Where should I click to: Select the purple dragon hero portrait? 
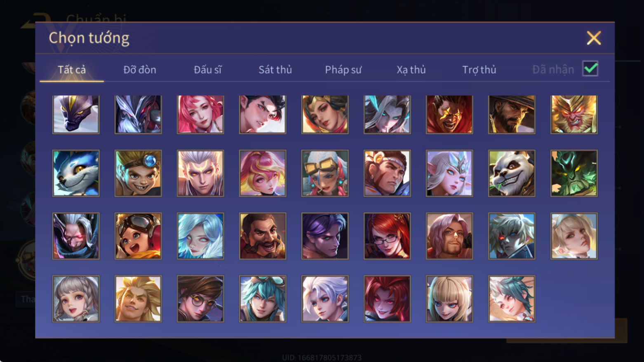(76, 114)
